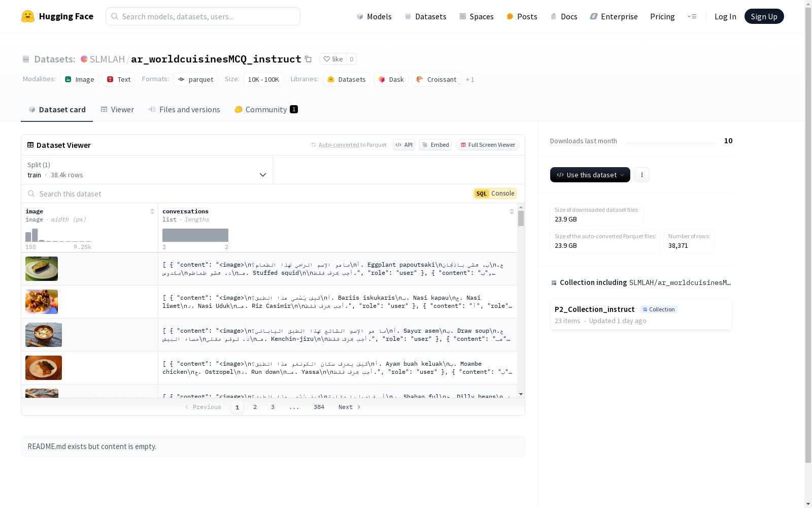The width and height of the screenshot is (812, 508).
Task: Click the Sign Up button
Action: coord(764,16)
